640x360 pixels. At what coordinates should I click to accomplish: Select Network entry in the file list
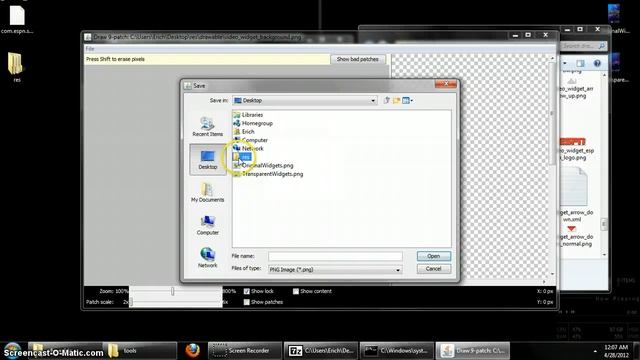[249, 149]
